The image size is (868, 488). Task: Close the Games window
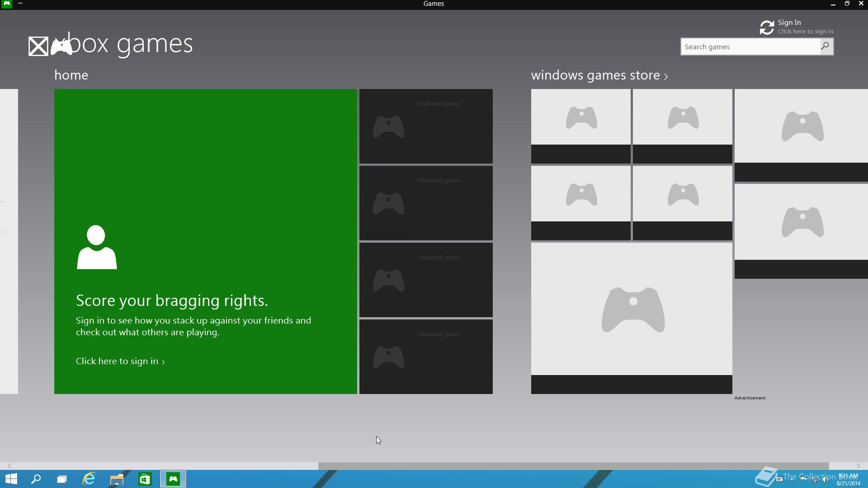click(861, 4)
